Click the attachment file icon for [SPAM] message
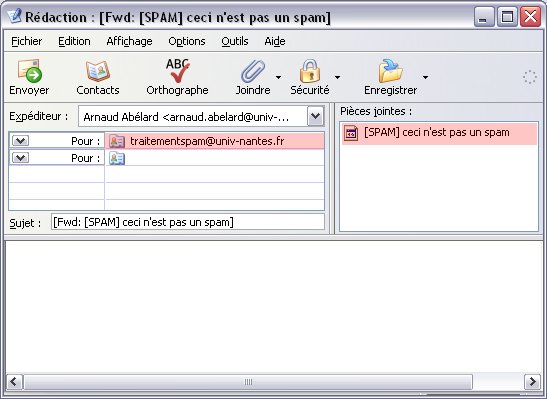The width and height of the screenshot is (547, 399). 351,133
